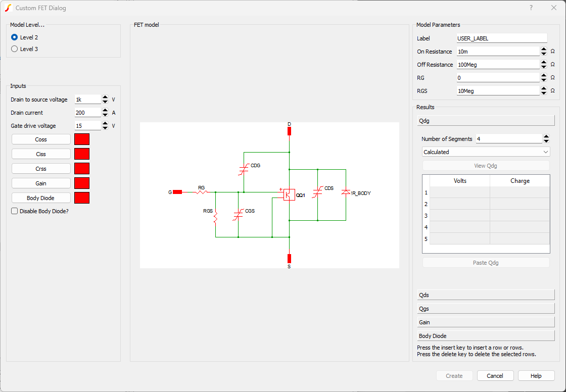Click the red gate terminal G pin

pyautogui.click(x=177, y=192)
